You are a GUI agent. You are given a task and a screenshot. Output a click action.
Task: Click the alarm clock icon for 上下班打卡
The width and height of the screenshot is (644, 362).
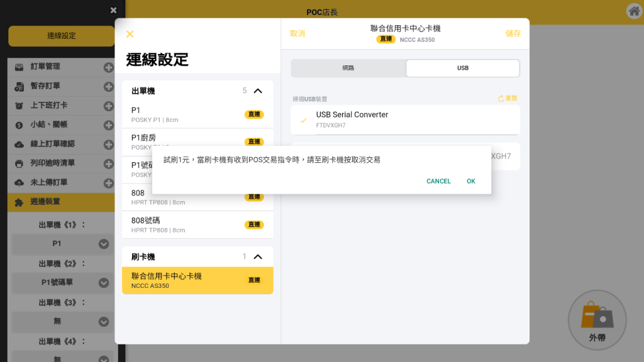(19, 106)
